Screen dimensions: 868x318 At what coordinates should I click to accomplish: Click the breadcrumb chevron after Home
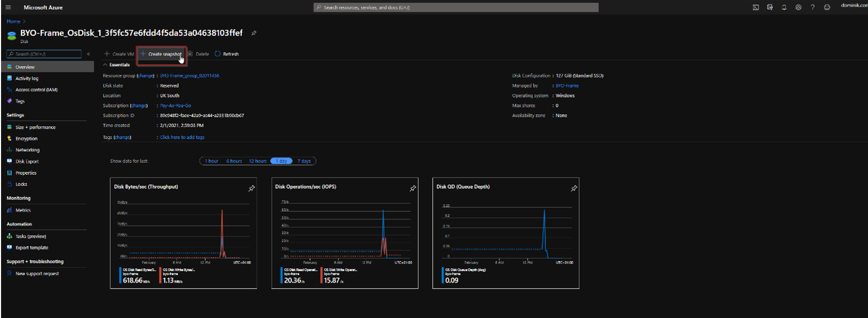(x=24, y=21)
